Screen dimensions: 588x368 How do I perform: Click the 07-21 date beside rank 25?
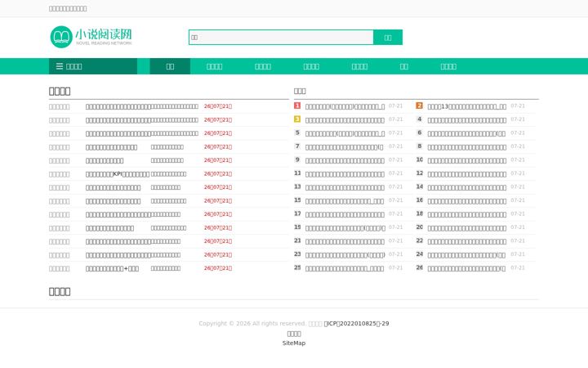pyautogui.click(x=395, y=268)
